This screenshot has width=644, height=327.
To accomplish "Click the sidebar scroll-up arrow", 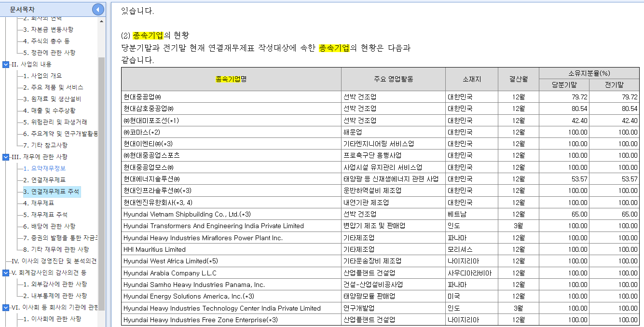I will 101,21.
